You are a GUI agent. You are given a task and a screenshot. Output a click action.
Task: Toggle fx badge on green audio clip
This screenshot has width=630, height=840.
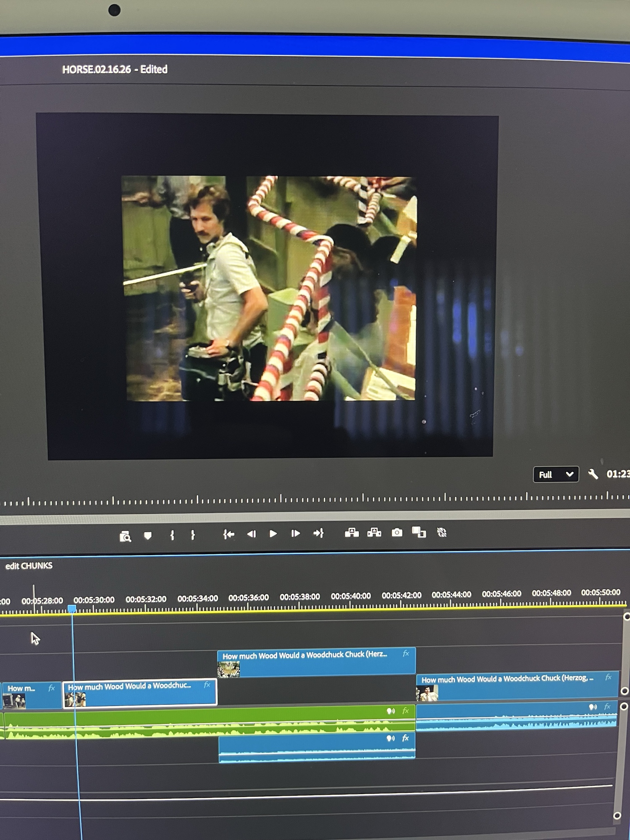click(405, 711)
